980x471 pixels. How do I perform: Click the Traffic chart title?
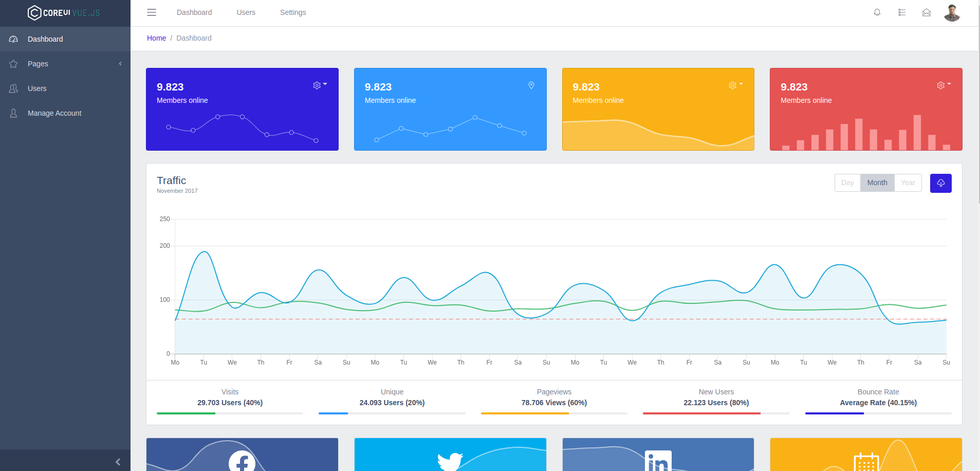tap(172, 180)
